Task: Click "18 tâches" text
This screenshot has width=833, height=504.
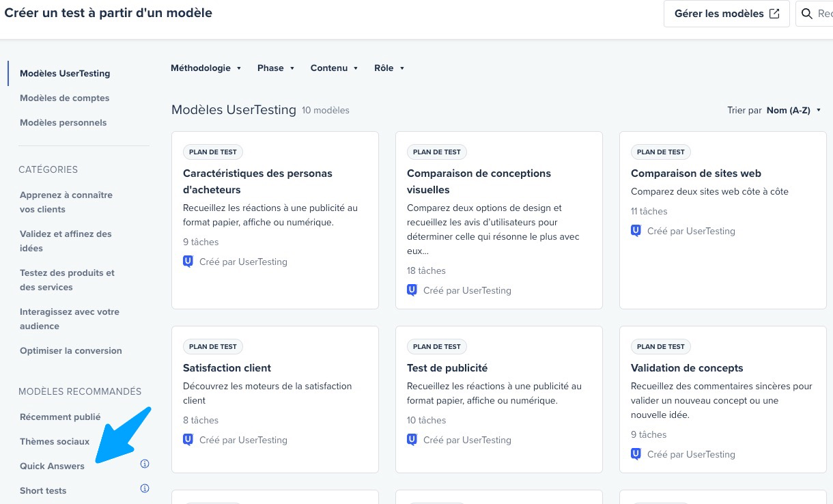Action: click(x=426, y=271)
